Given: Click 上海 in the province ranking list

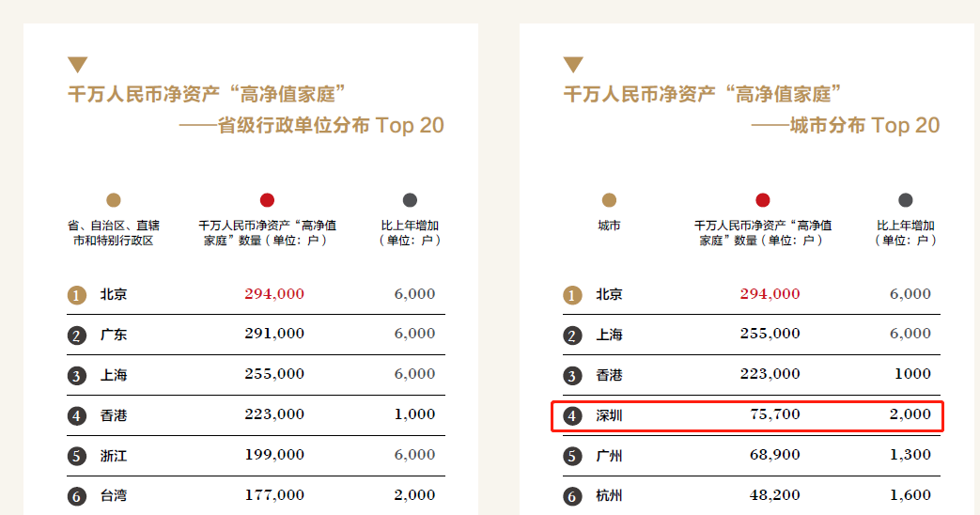Looking at the screenshot, I should 114,375.
